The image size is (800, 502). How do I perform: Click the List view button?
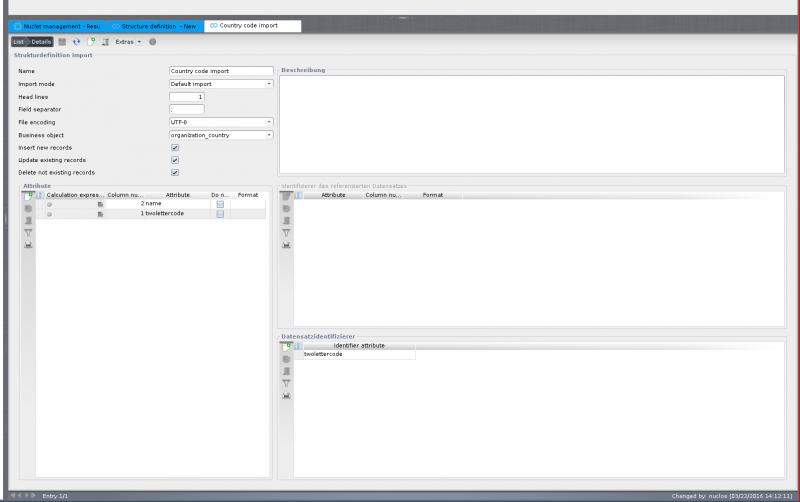tap(18, 42)
